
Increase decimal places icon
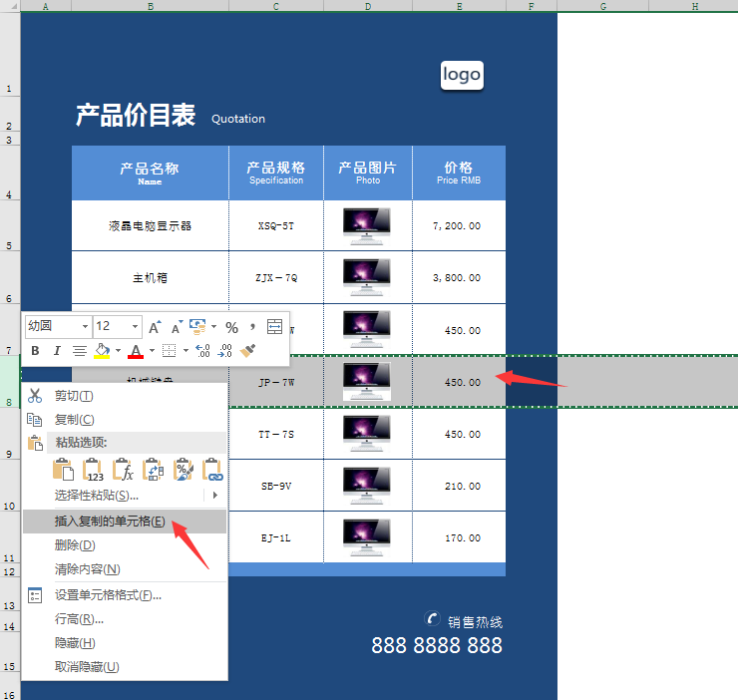click(202, 351)
